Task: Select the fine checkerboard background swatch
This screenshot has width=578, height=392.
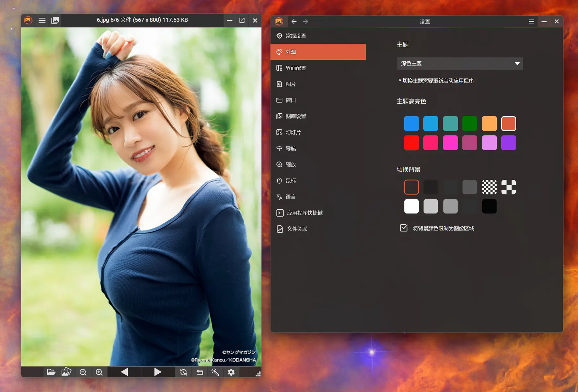Action: pos(489,187)
